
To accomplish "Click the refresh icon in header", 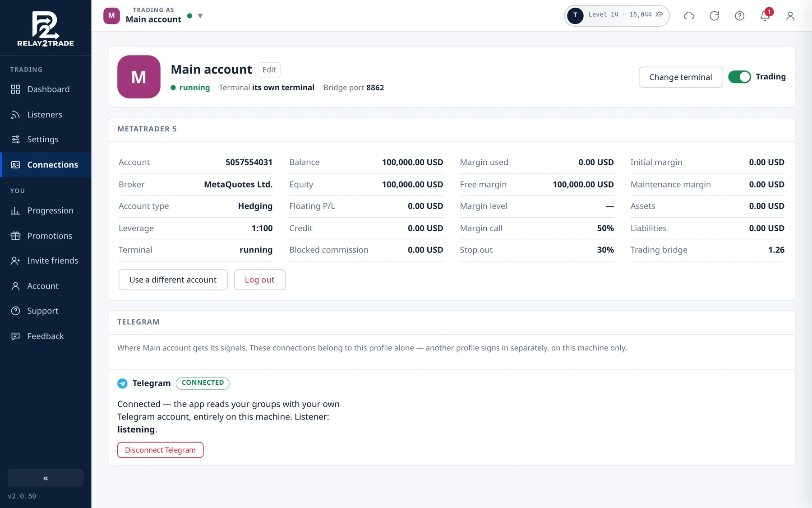I will coord(714,16).
